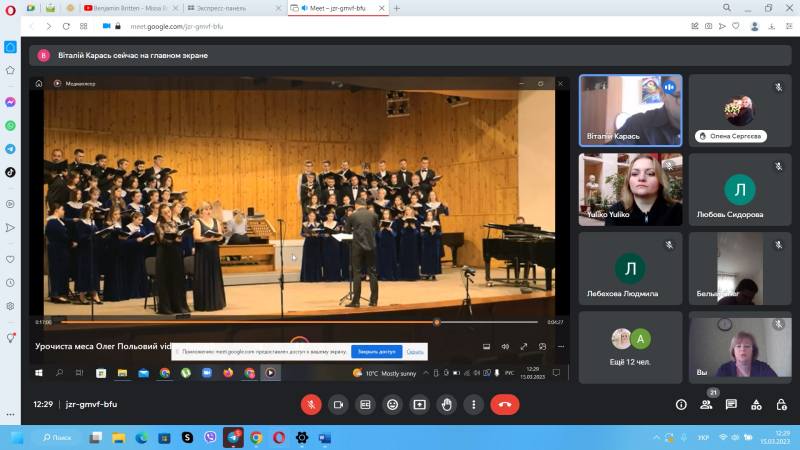Open media player more options dots

(x=561, y=346)
